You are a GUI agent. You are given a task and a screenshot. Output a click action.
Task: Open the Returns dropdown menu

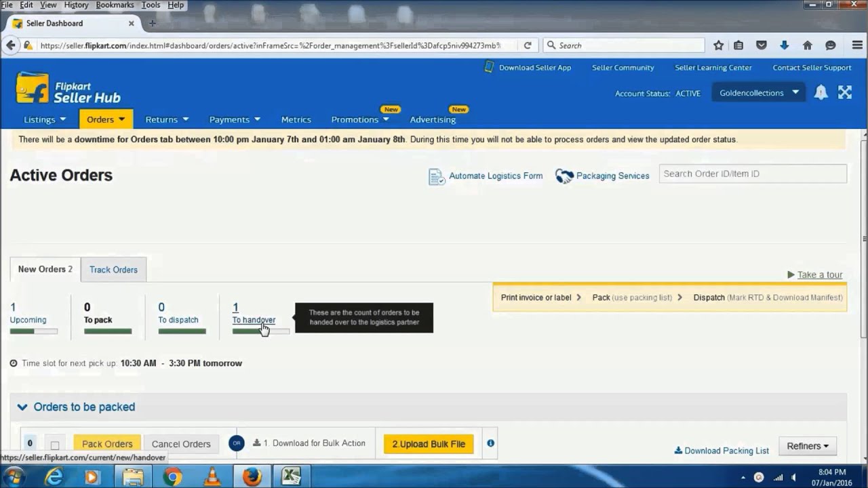coord(167,119)
